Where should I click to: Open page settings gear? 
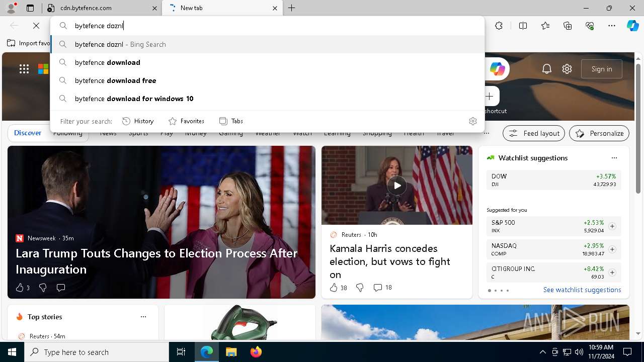567,69
